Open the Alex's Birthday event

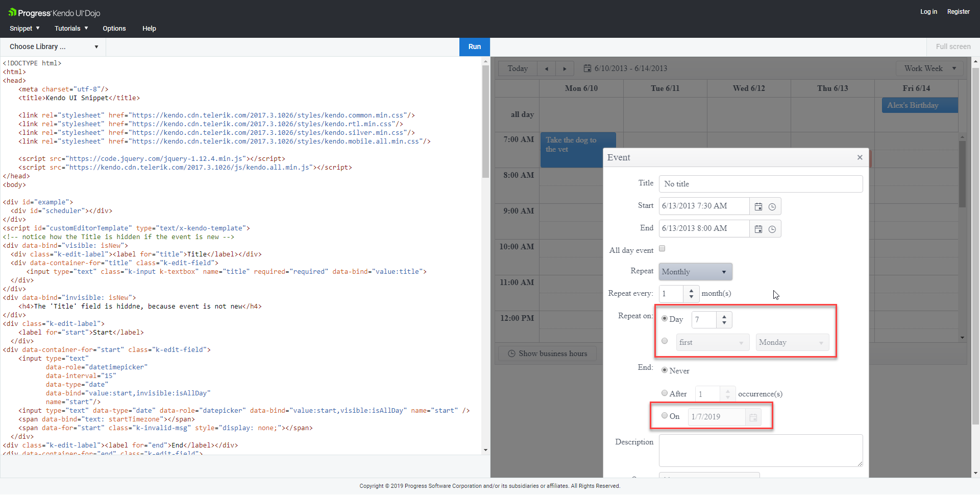[920, 105]
